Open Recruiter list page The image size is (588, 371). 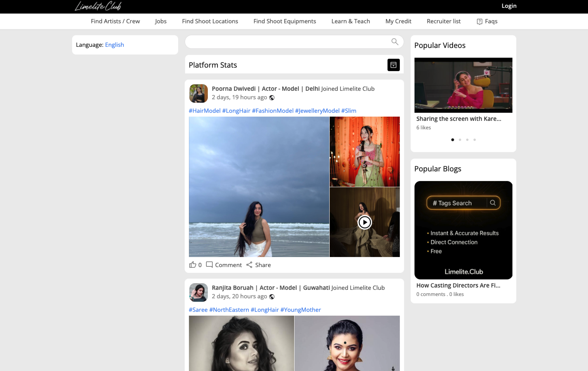click(x=444, y=21)
